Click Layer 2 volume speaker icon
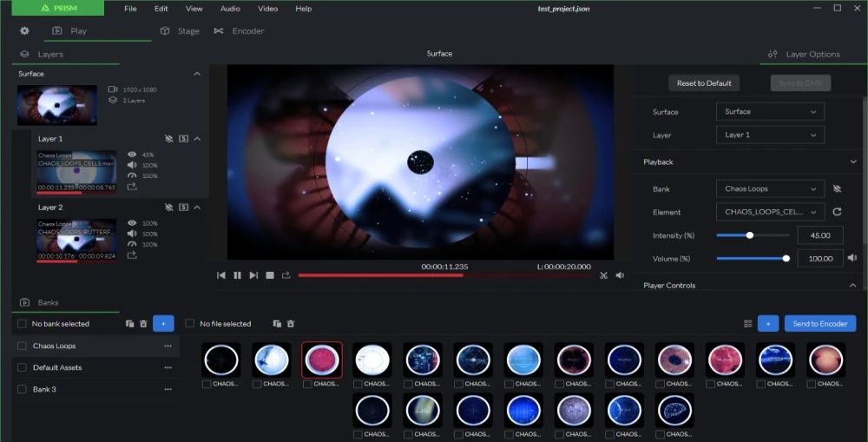The width and height of the screenshot is (868, 442). pyautogui.click(x=132, y=234)
